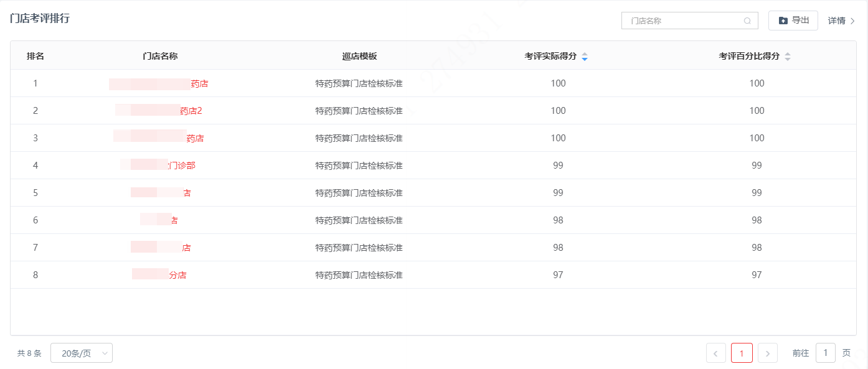Open the 分店 store link in row 8
868x369 pixels.
pyautogui.click(x=159, y=275)
